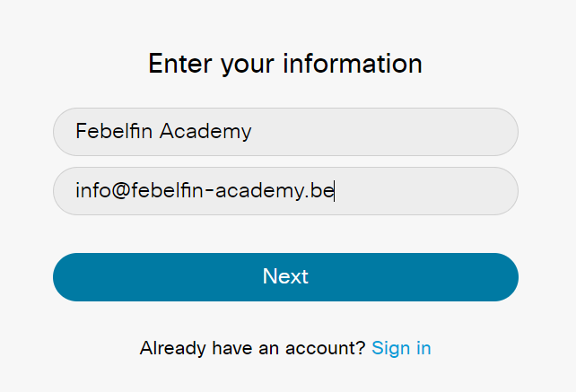Click the Next button
Screen dimensions: 576x392
tap(286, 277)
